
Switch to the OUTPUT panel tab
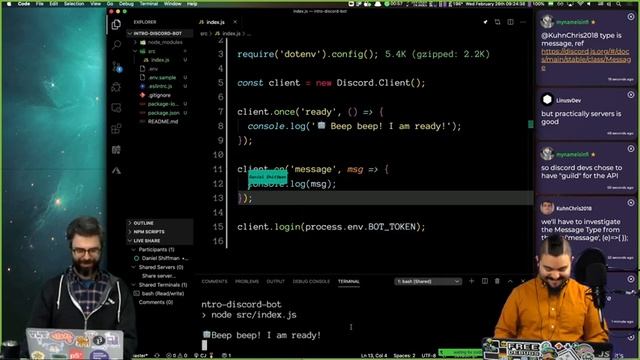point(276,282)
